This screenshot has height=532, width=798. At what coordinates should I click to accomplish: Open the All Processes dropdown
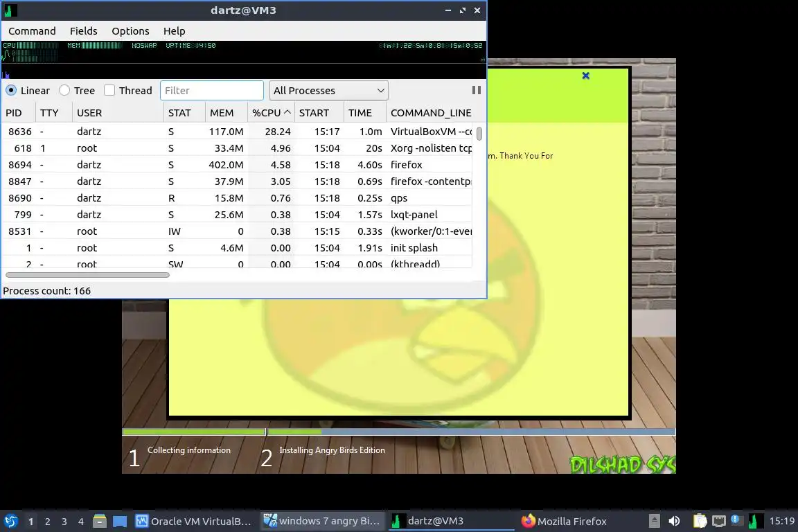[x=329, y=91]
